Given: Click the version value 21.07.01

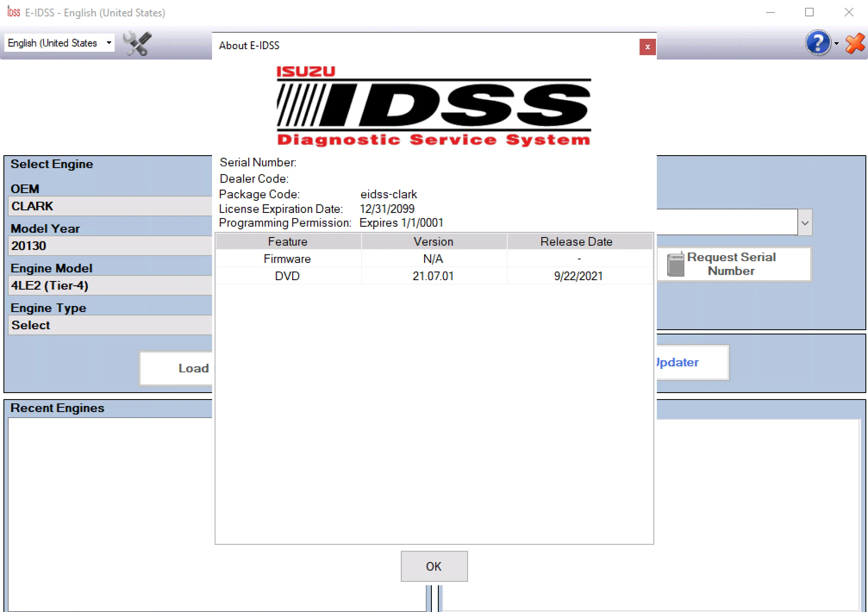Looking at the screenshot, I should point(434,276).
